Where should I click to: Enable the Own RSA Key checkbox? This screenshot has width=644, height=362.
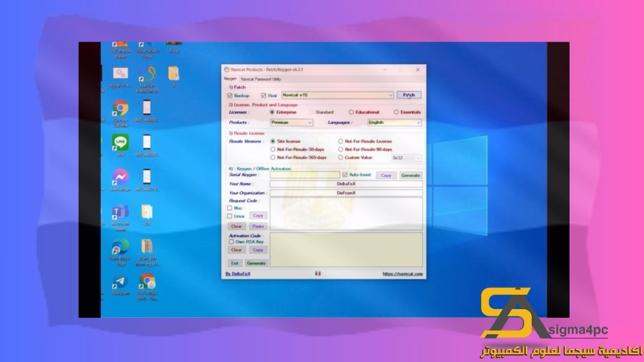click(x=231, y=242)
